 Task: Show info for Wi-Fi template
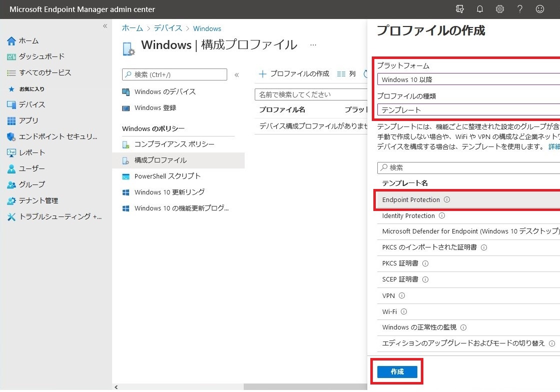click(x=404, y=311)
